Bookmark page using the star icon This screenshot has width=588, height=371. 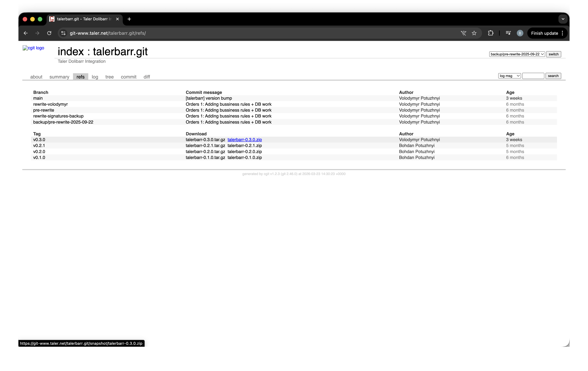pos(474,33)
